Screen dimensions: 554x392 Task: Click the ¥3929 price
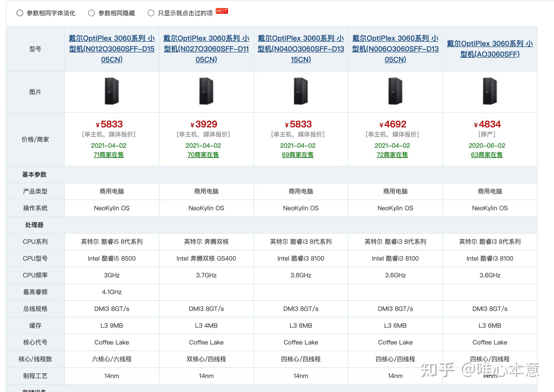(204, 124)
